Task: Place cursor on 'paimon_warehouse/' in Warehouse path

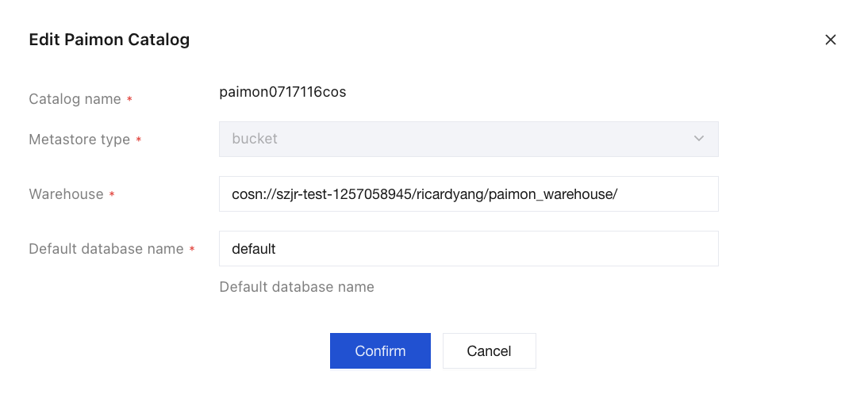Action: [x=554, y=194]
